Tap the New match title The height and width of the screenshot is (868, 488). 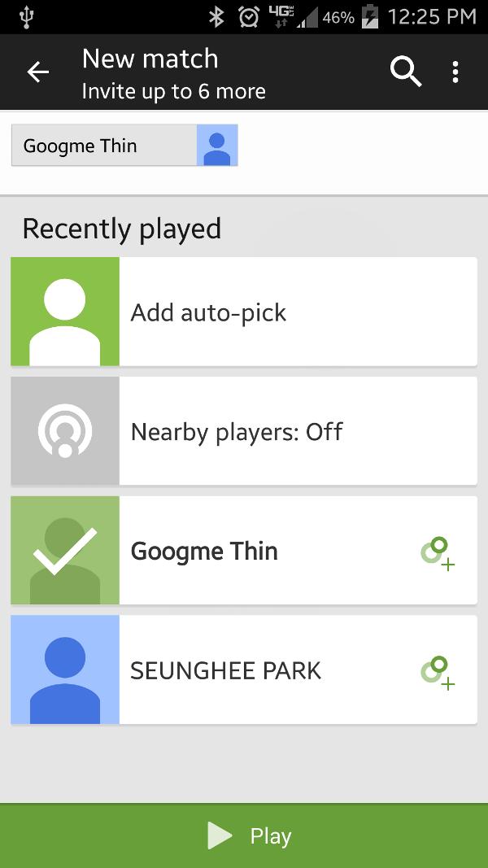point(150,59)
